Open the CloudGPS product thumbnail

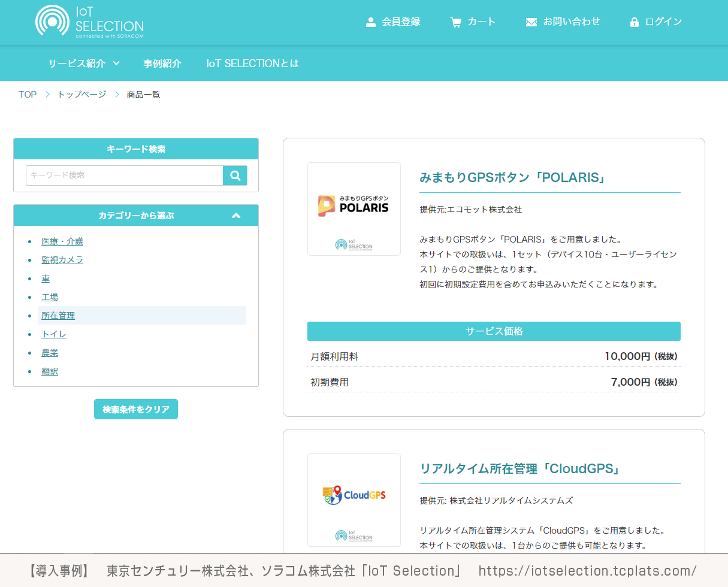354,500
